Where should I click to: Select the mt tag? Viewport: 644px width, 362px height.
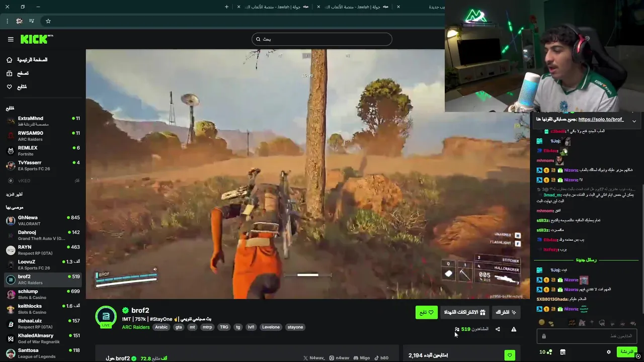(x=192, y=327)
